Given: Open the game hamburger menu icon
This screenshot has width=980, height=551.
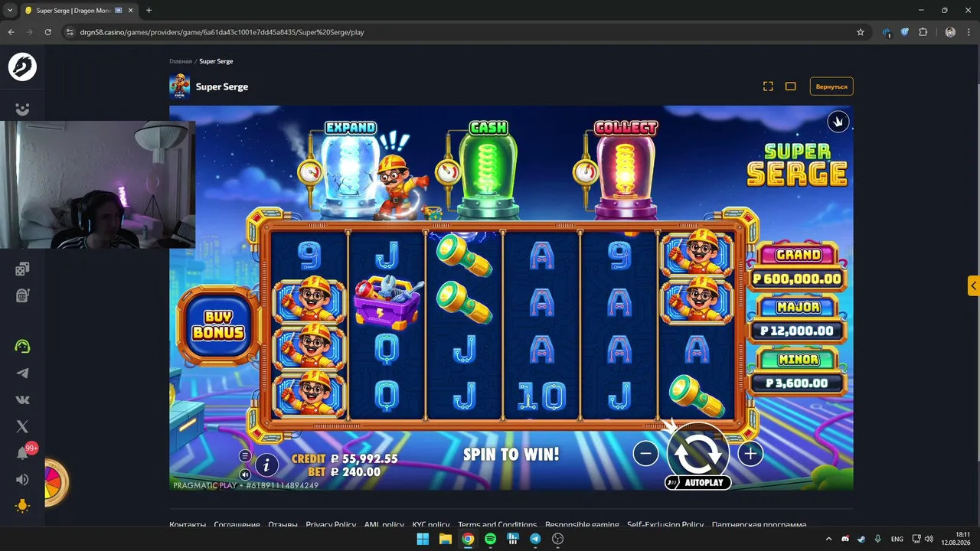Looking at the screenshot, I should 245,456.
